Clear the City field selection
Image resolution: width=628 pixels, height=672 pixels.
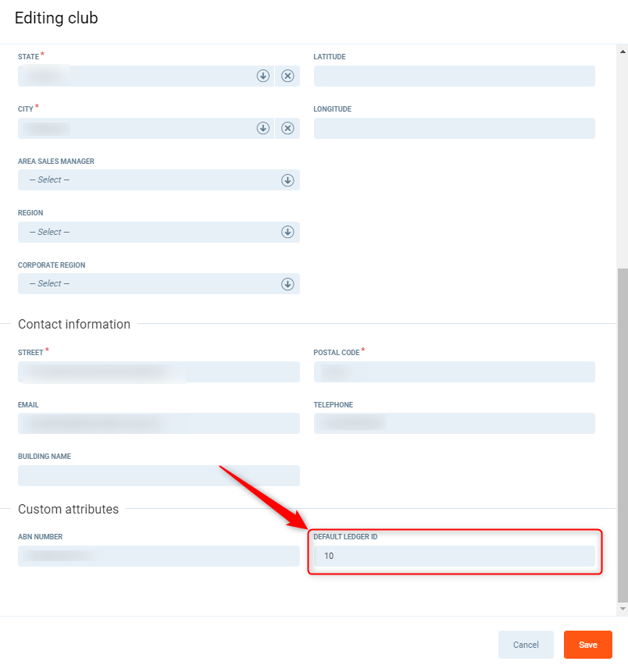287,128
